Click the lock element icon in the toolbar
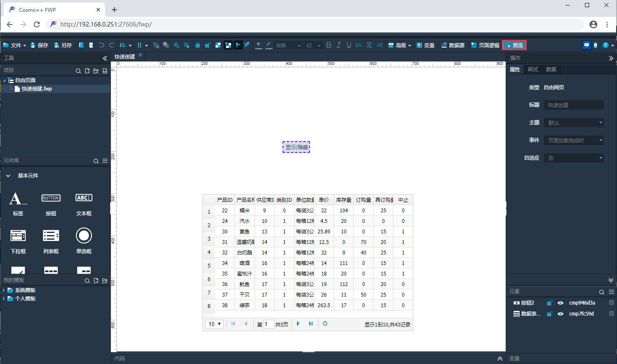Viewport: 617px width, 364px height. [x=197, y=45]
